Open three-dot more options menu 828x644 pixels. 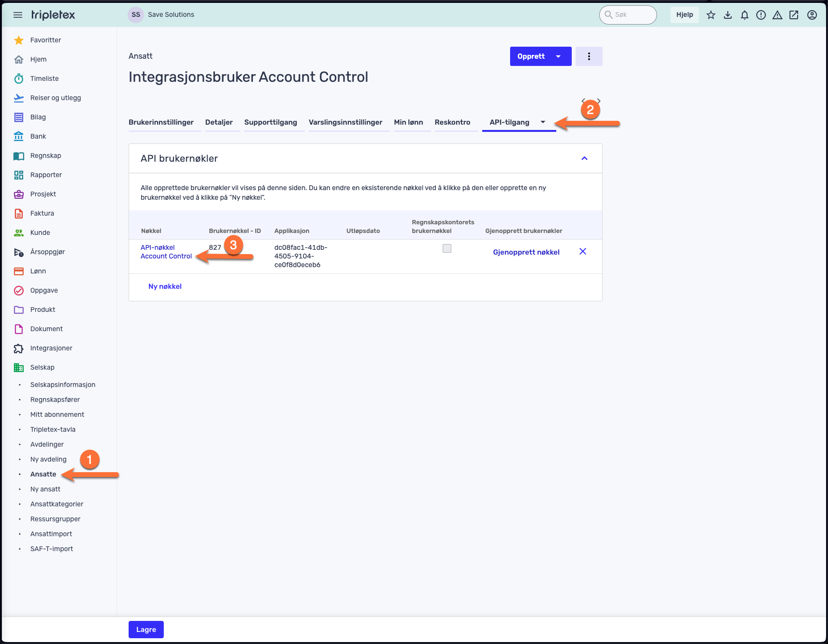coord(589,56)
